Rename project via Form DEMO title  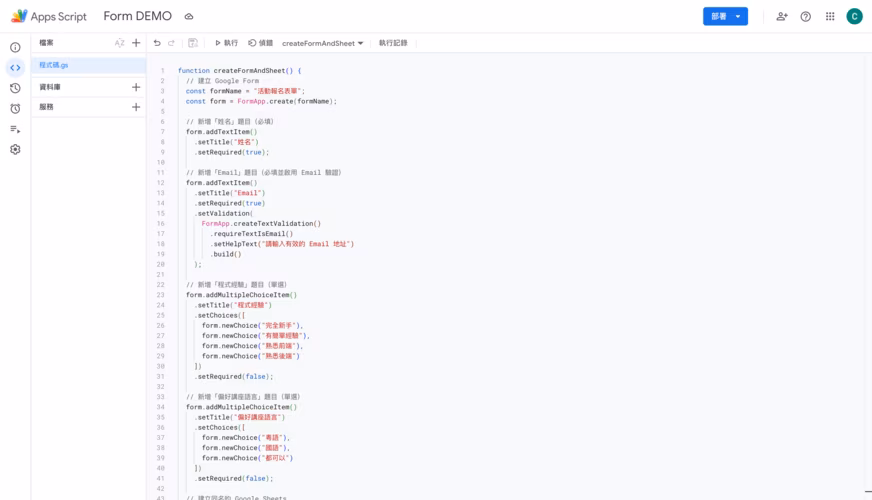pyautogui.click(x=137, y=16)
